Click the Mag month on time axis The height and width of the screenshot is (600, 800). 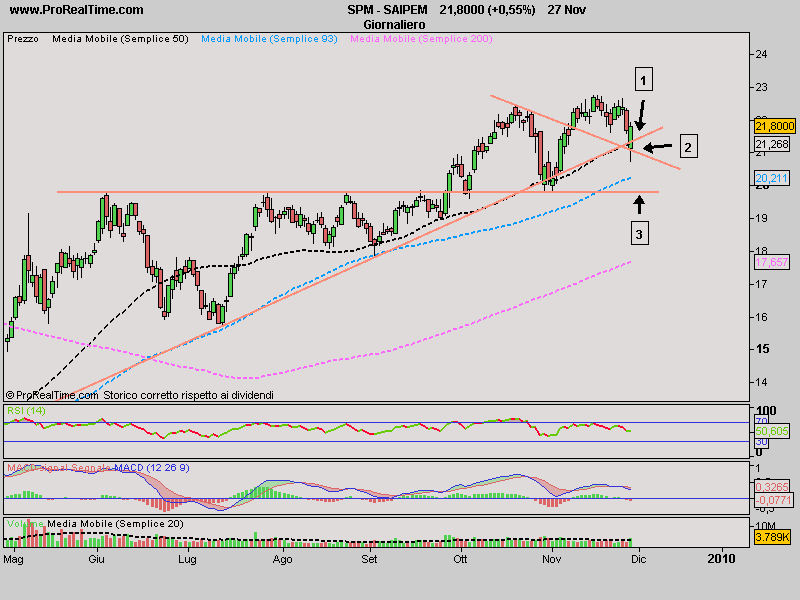tap(13, 559)
